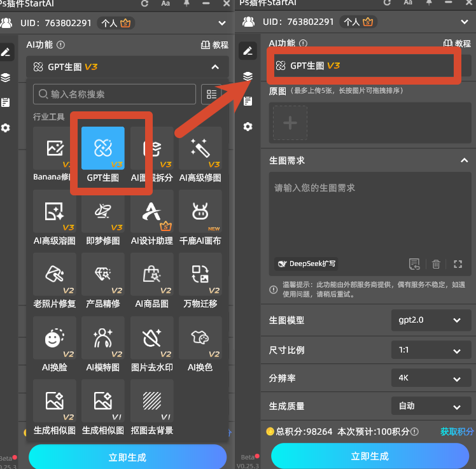This screenshot has width=476, height=469.
Task: Open the AI图层拆分 tool
Action: pos(152,148)
